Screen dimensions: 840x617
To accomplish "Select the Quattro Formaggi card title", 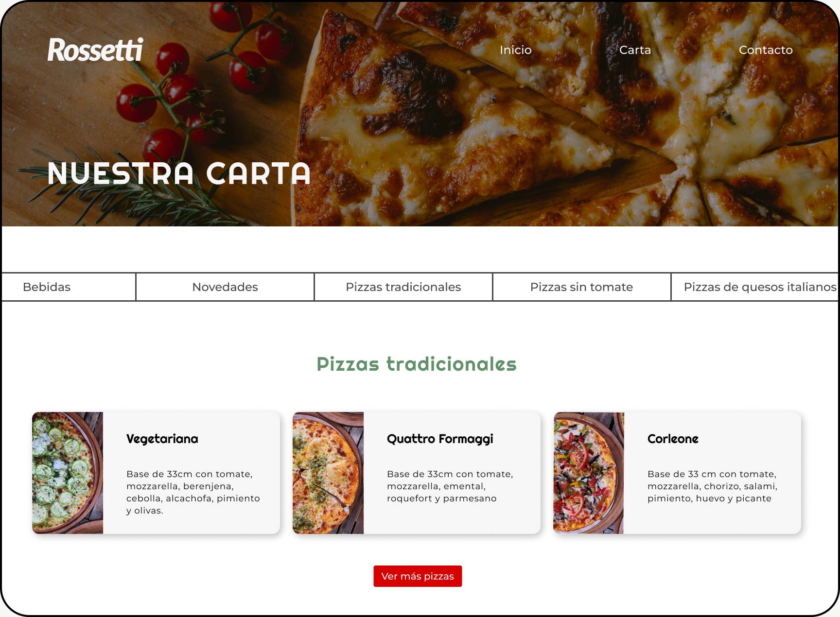I will 440,439.
